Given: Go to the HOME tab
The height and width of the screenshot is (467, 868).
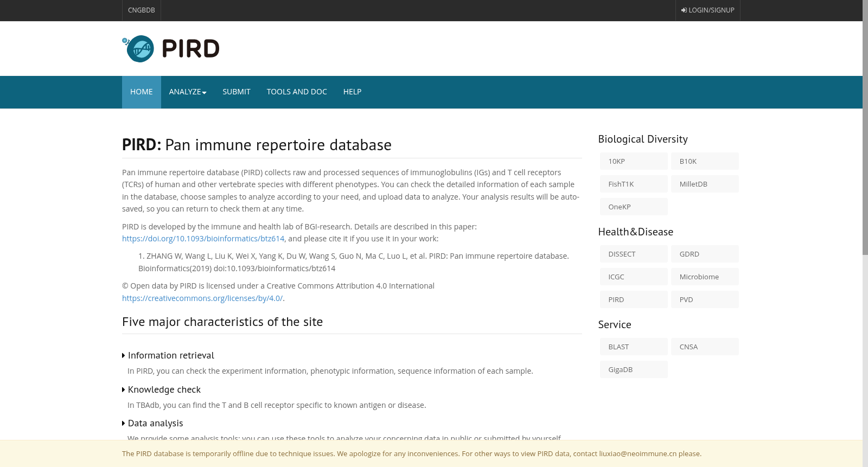Looking at the screenshot, I should (x=142, y=92).
